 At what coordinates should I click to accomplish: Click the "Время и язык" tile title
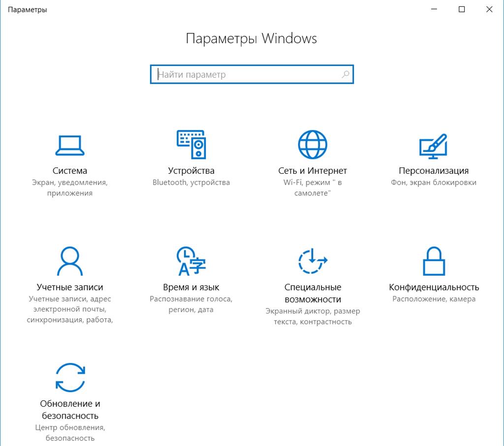click(191, 287)
